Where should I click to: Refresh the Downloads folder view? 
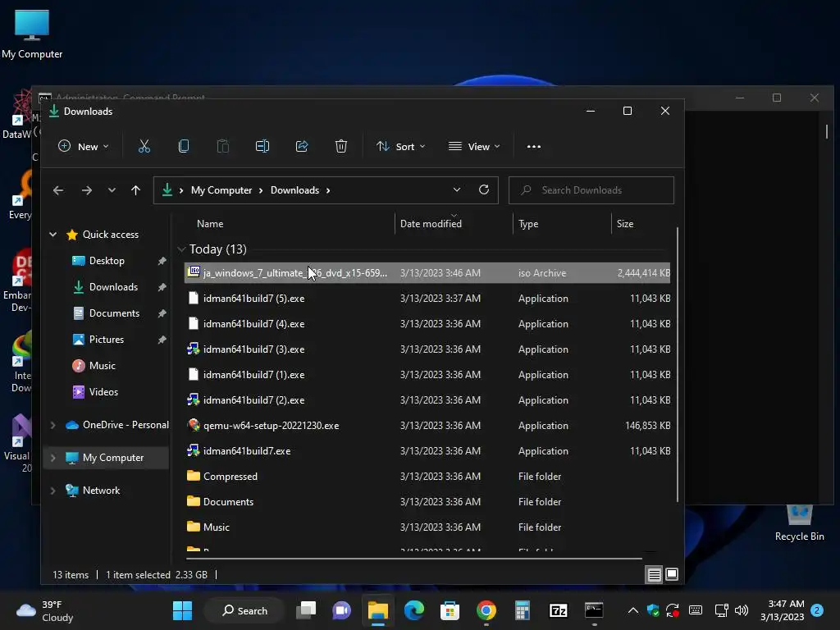point(484,189)
